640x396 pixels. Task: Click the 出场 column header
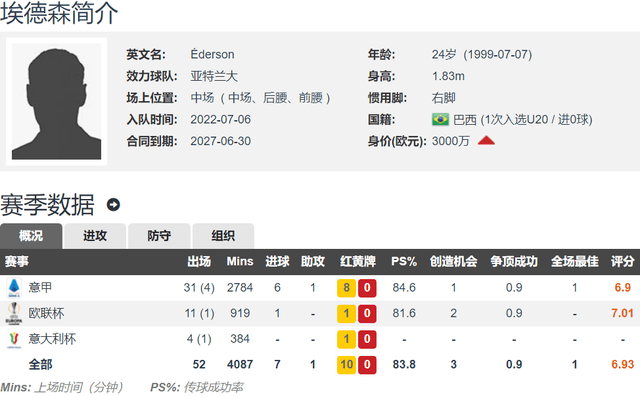[x=199, y=261]
